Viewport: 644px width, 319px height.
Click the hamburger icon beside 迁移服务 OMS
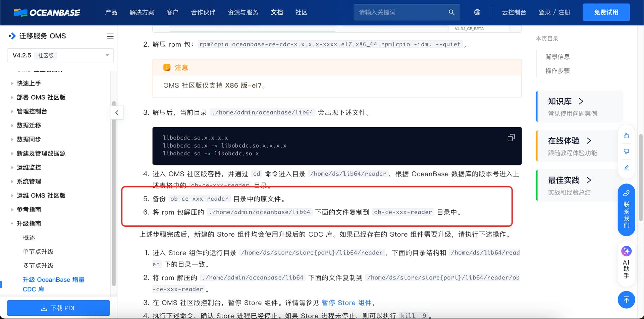point(110,36)
